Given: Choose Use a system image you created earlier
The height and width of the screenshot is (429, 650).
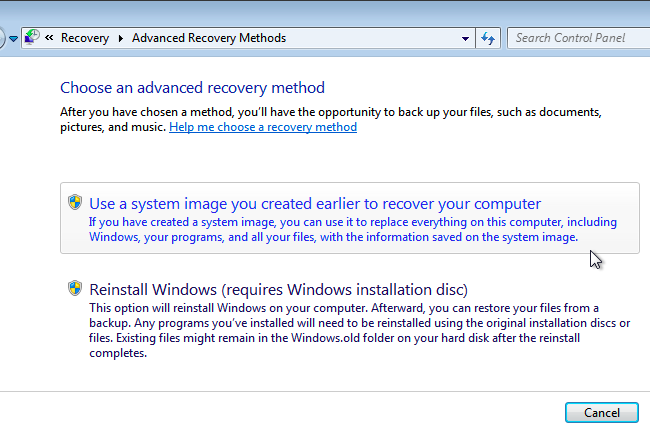Looking at the screenshot, I should pos(315,203).
